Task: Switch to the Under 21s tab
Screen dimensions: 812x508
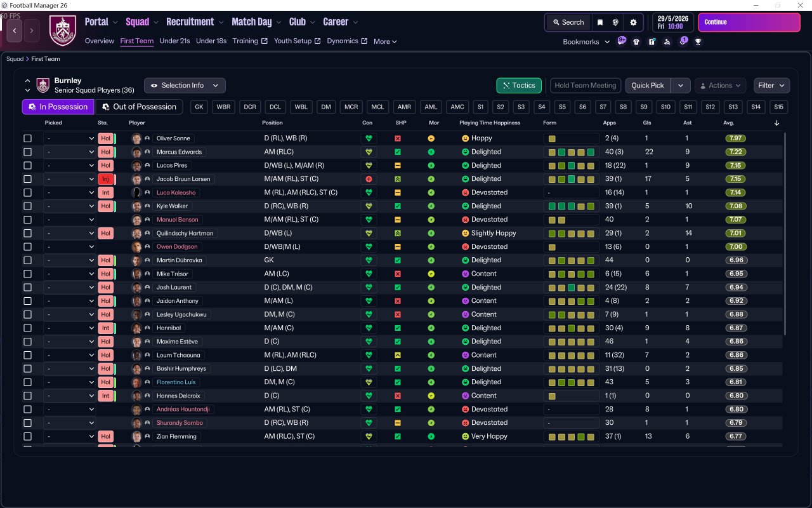Action: tap(175, 41)
